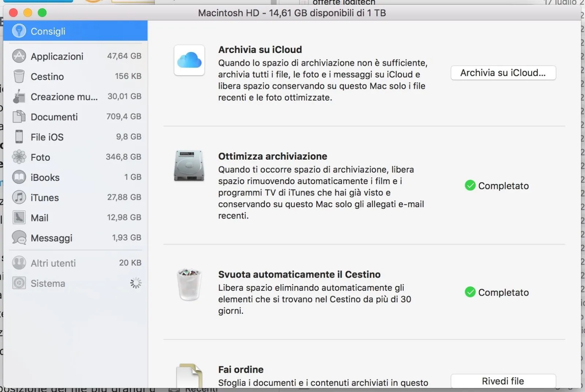Screen dimensions: 585x392
Task: Click the iCloud cloud icon beside Archivia su iCloud
Action: click(x=189, y=61)
